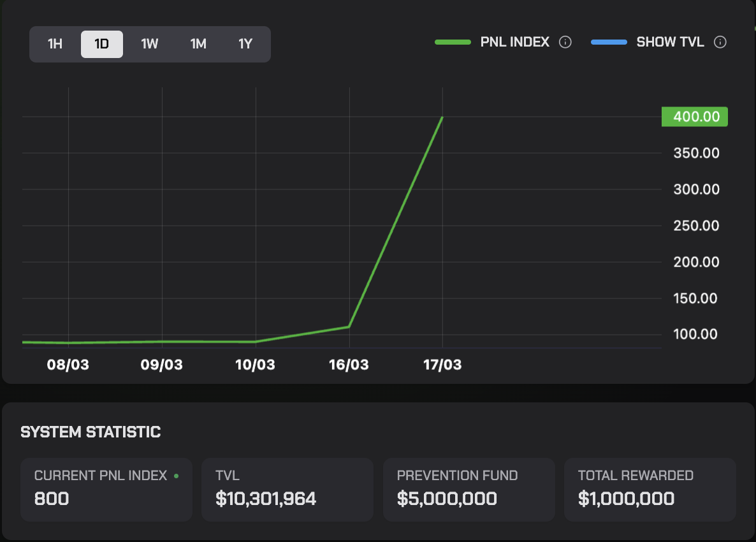Click the TOTAL REWARDED value

pos(625,499)
